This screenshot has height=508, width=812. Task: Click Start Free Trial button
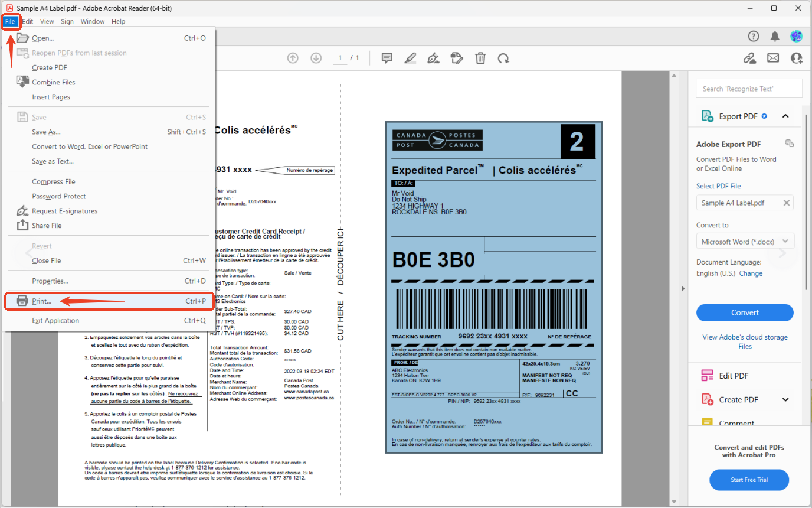(749, 480)
